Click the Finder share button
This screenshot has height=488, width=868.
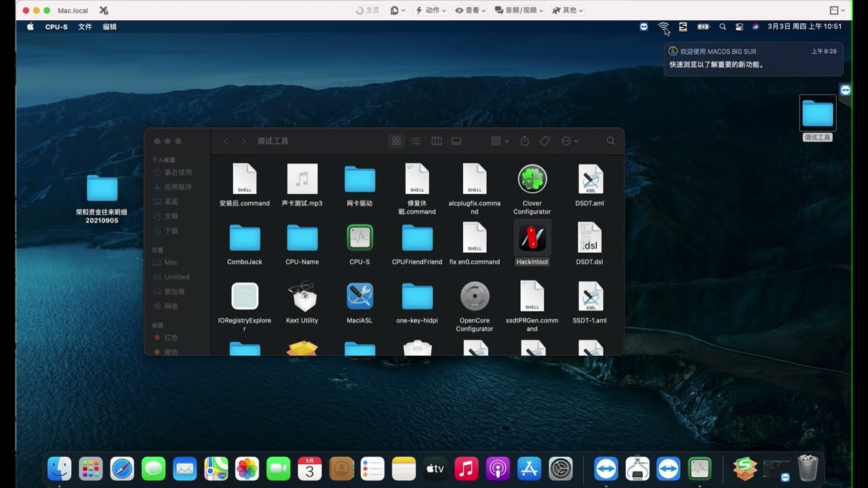pos(525,141)
